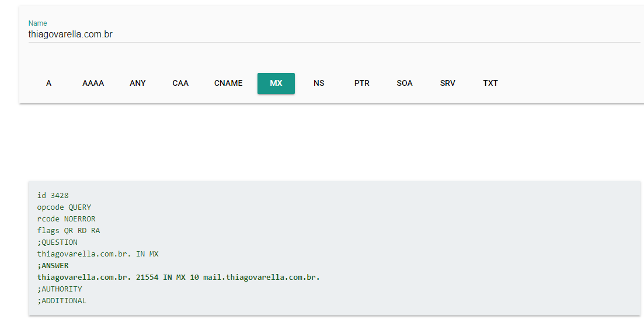Viewport: 644px width, 326px height.
Task: Click the "flags QR RD RA" line
Action: [x=68, y=231]
